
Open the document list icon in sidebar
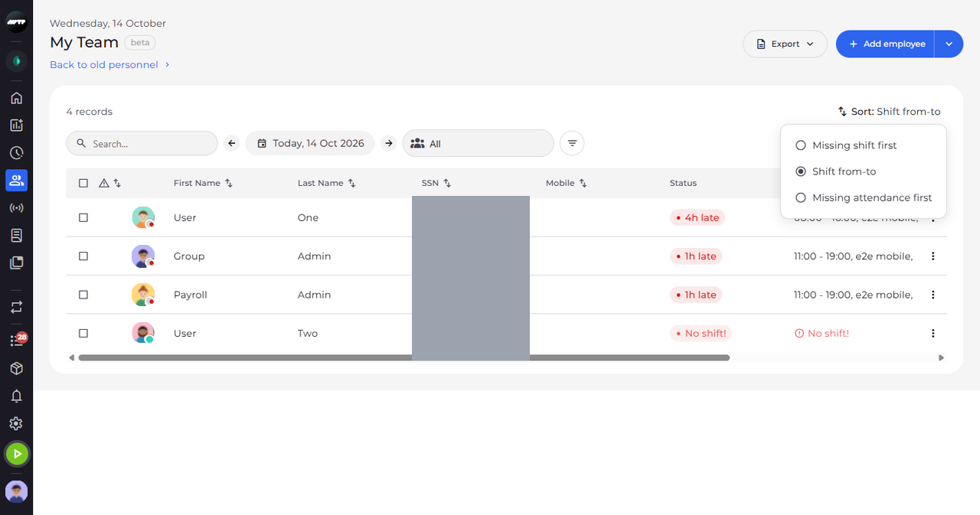[x=16, y=235]
